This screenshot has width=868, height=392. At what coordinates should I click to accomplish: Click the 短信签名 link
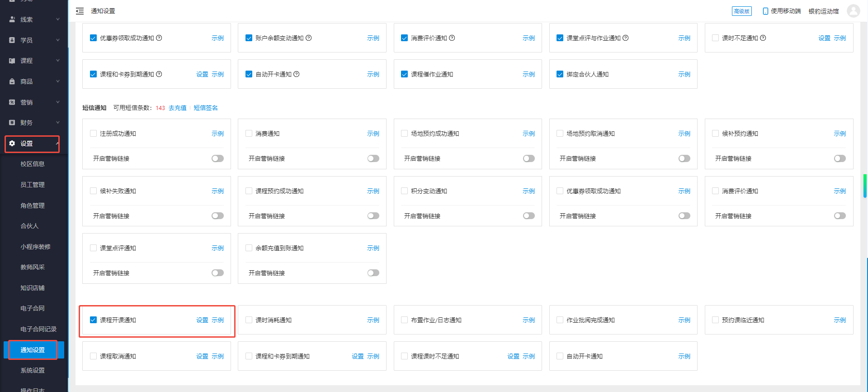[206, 108]
